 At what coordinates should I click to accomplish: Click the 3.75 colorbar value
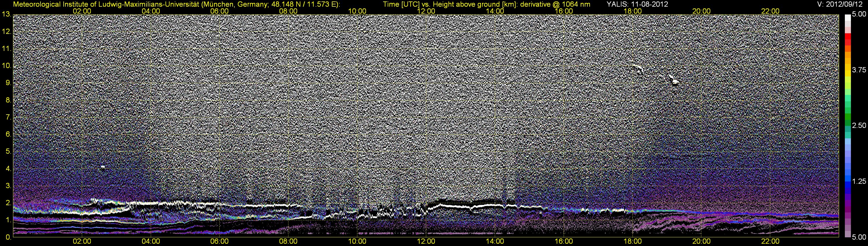pos(859,70)
